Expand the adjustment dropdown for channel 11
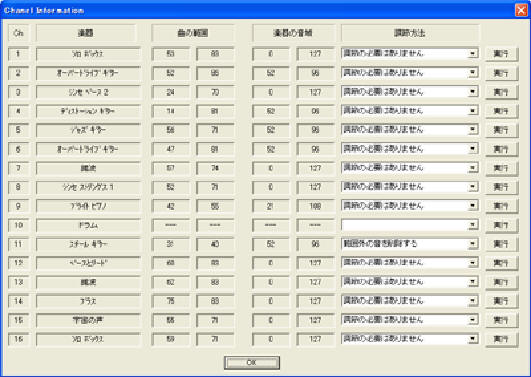 point(410,244)
